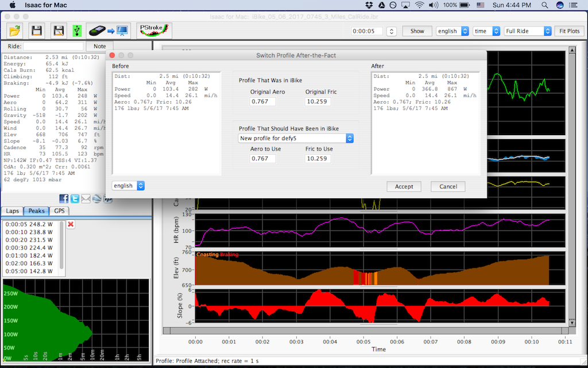Screen dimensions: 588x368
Task: Click the Fit Plots button
Action: pos(569,31)
